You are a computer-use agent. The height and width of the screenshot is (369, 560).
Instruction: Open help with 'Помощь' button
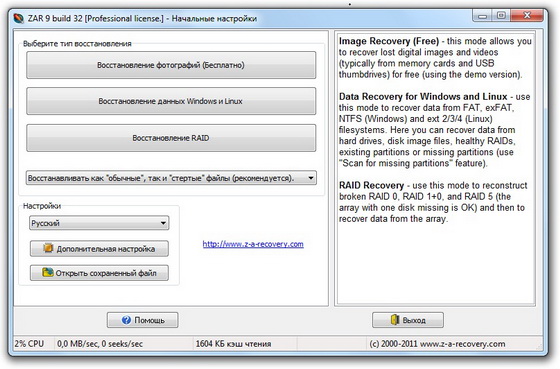tap(142, 320)
